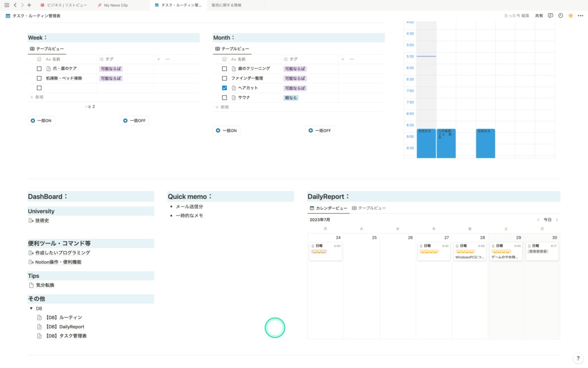This screenshot has height=368, width=588.
Task: Add a property column in Week table
Action: click(158, 59)
